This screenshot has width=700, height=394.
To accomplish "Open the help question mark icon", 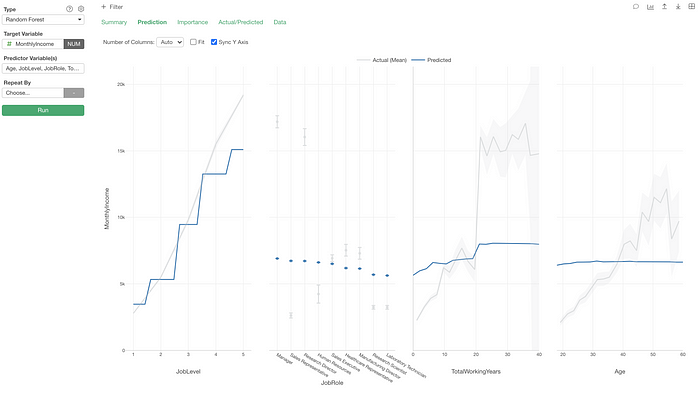I will tap(69, 9).
